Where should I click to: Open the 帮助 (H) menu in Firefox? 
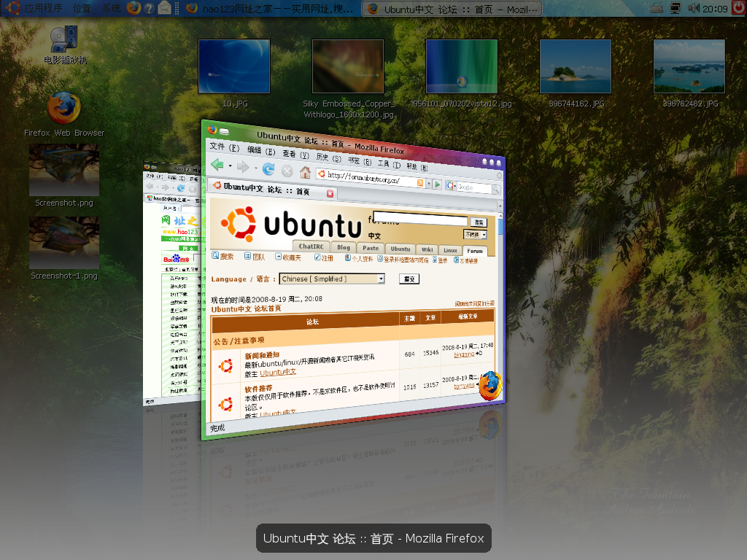(x=417, y=167)
